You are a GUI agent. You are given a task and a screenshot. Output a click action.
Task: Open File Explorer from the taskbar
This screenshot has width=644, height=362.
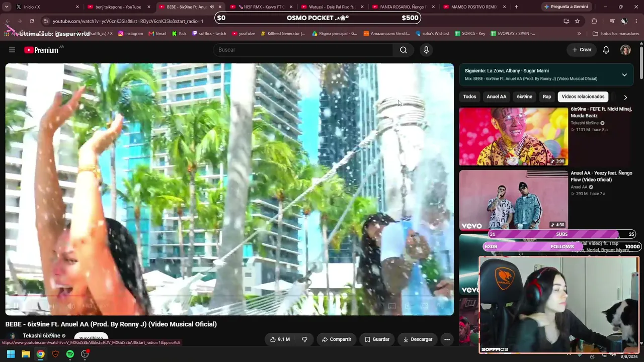tap(26, 354)
